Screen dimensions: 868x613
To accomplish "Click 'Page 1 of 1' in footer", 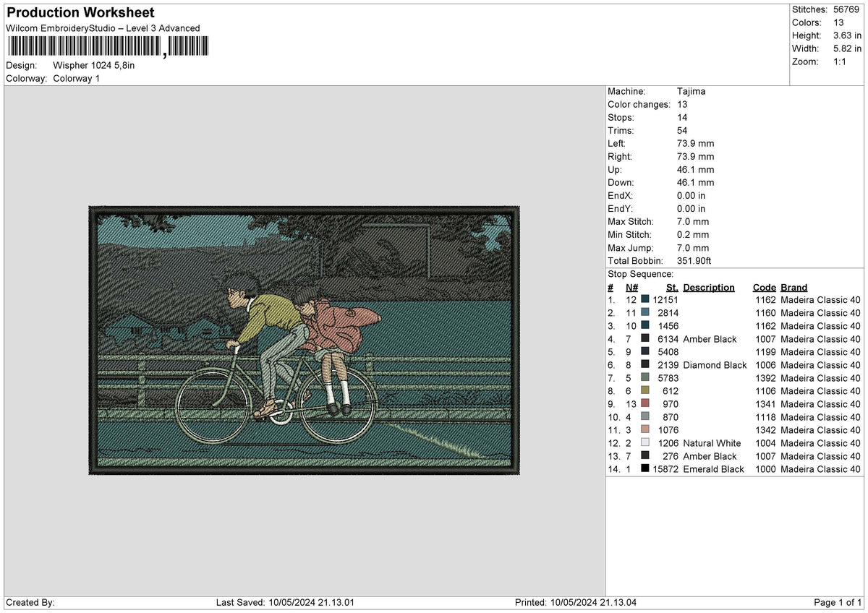I will point(838,602).
